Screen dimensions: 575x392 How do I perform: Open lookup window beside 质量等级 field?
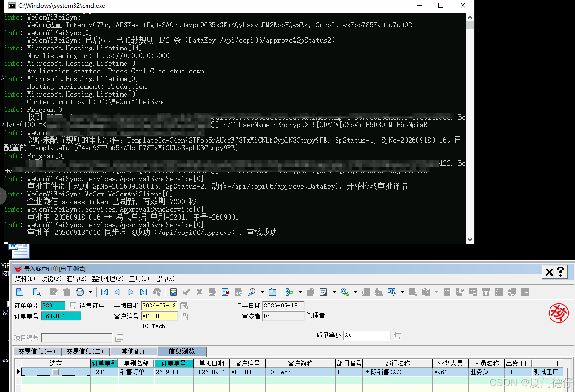pos(398,336)
